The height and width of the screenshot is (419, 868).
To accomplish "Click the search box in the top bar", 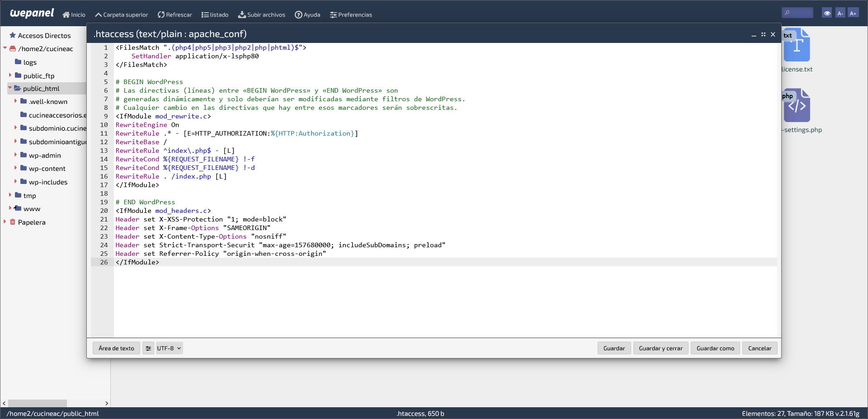I will click(x=797, y=13).
